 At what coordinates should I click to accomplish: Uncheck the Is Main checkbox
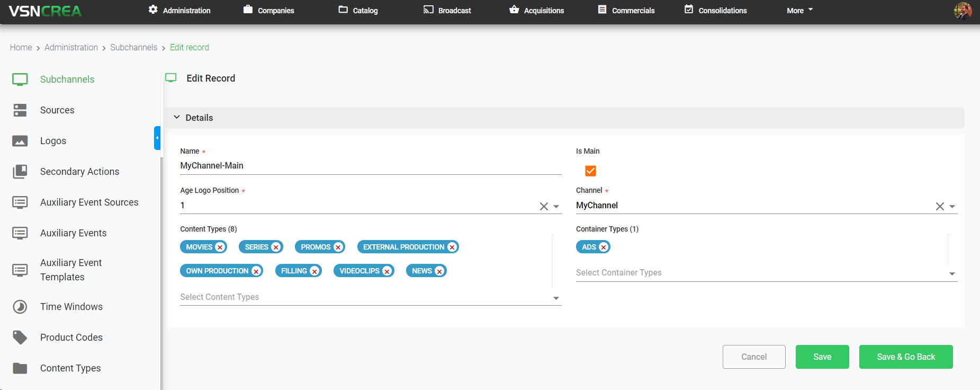coord(590,171)
